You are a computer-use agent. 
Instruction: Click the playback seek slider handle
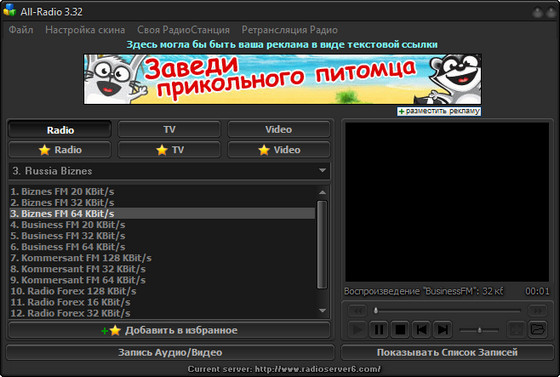(376, 311)
